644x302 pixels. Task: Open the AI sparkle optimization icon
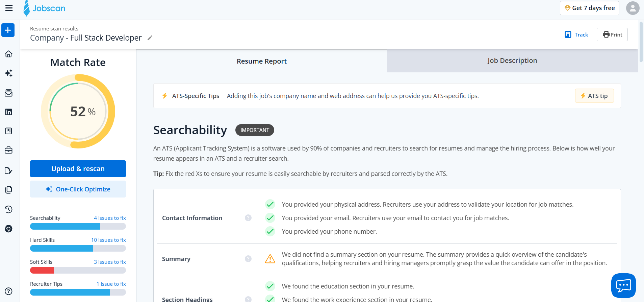click(9, 73)
